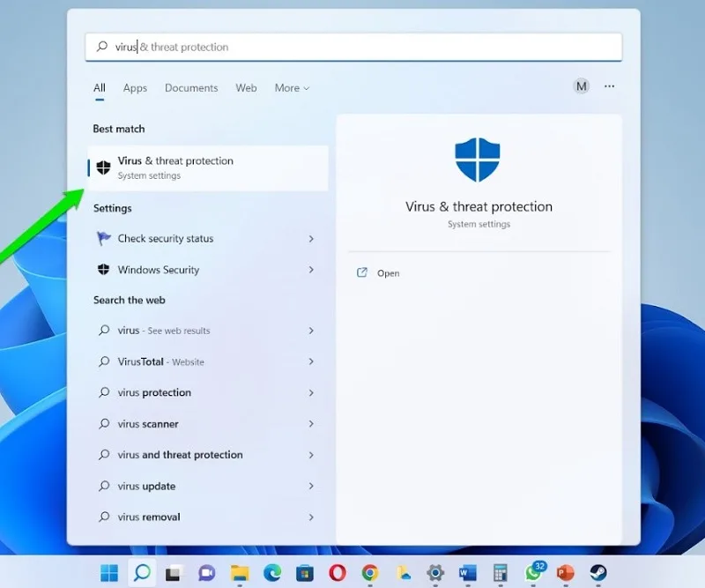This screenshot has height=588, width=705.
Task: Click the Best match section heading
Action: 119,129
